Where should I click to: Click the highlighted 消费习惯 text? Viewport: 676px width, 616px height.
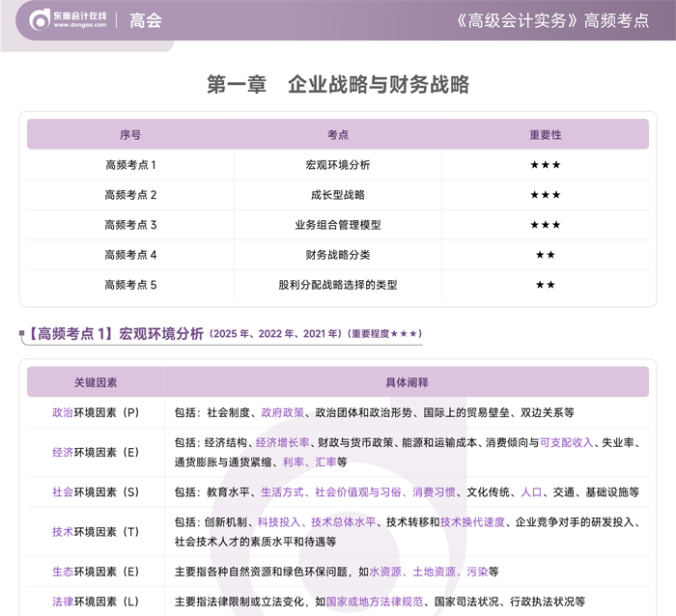click(434, 491)
